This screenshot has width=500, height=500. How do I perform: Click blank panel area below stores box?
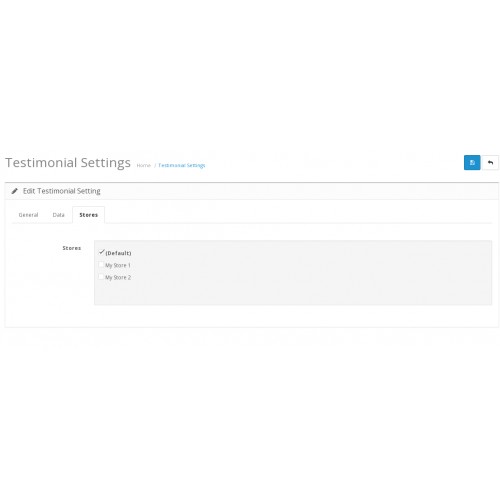pyautogui.click(x=252, y=316)
